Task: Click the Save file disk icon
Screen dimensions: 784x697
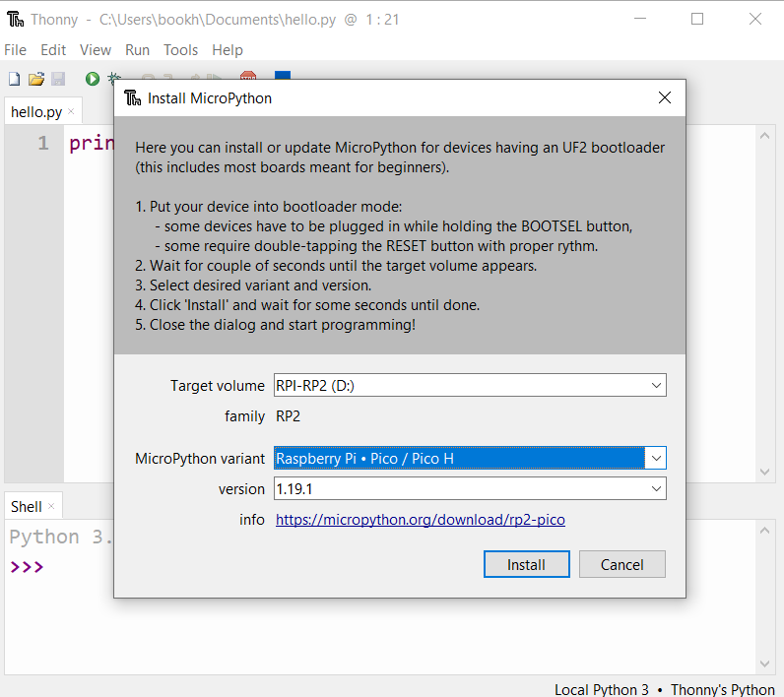Action: coord(58,79)
